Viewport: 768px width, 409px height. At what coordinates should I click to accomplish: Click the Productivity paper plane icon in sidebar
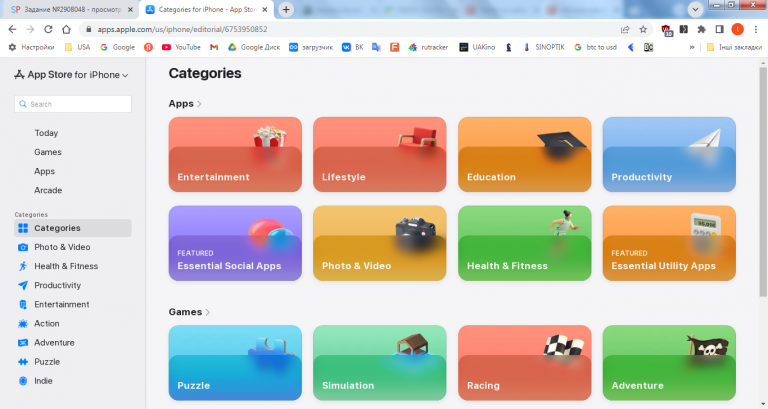(23, 285)
